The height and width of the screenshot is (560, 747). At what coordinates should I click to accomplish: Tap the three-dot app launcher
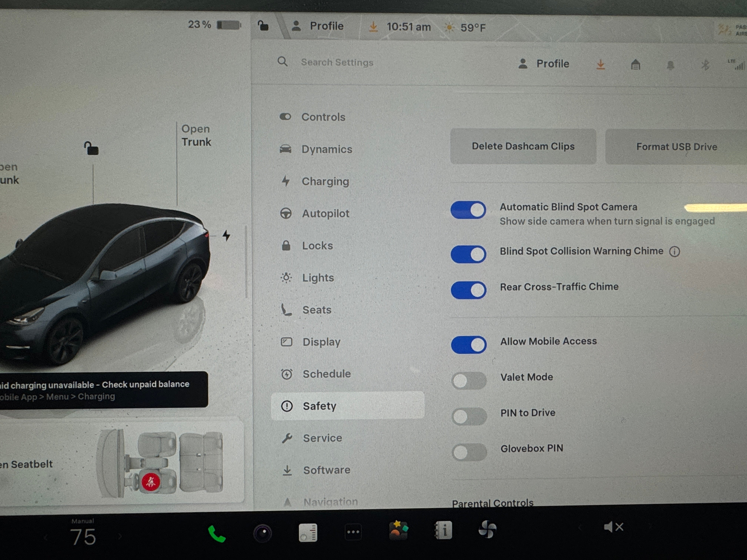[353, 532]
